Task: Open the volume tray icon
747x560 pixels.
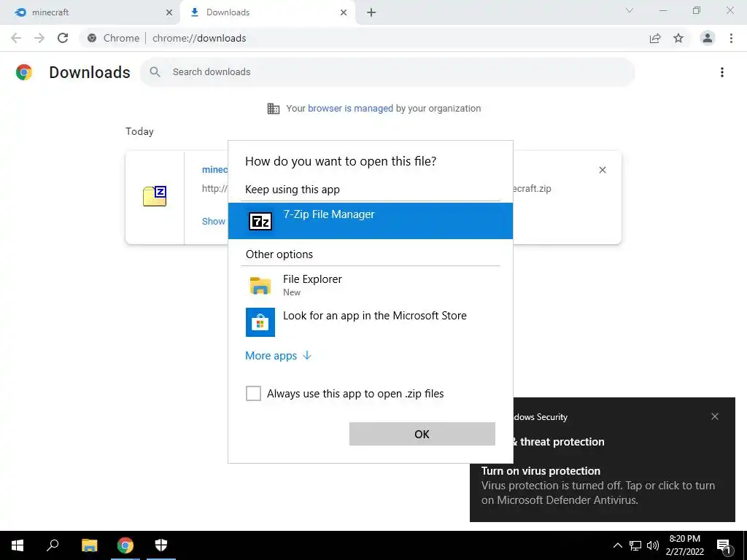Action: 653,545
